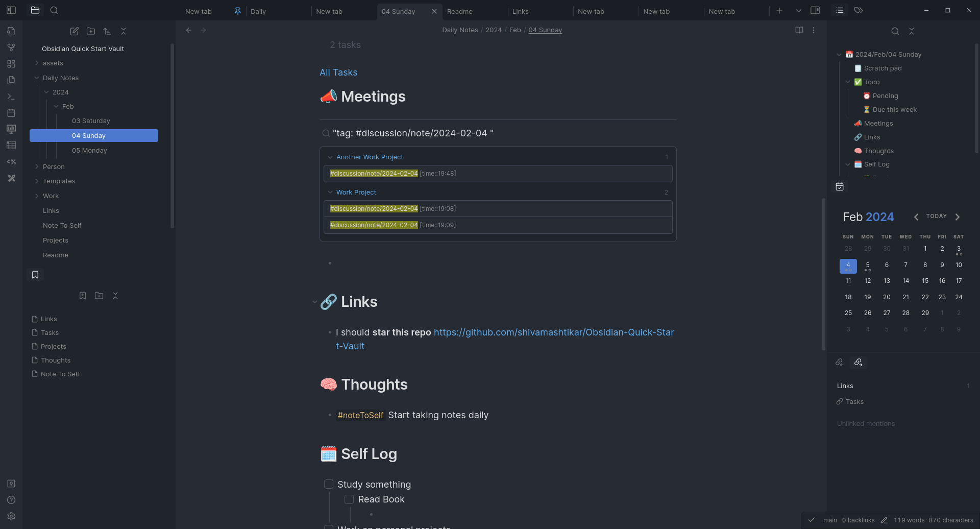Show the outline panel icon
980x529 pixels.
[x=840, y=10]
